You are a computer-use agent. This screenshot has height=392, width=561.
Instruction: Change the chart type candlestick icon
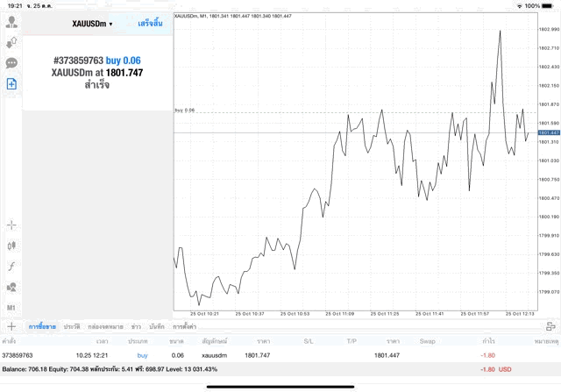11,246
